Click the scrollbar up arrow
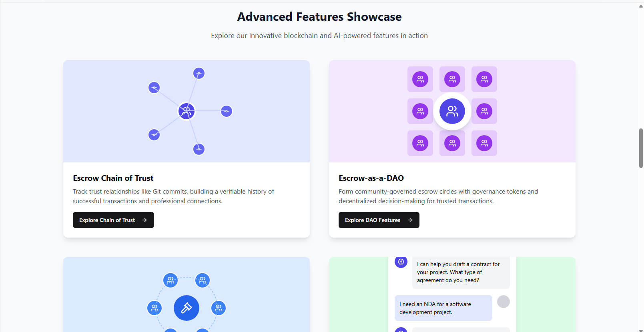This screenshot has height=332, width=644. pyautogui.click(x=641, y=6)
